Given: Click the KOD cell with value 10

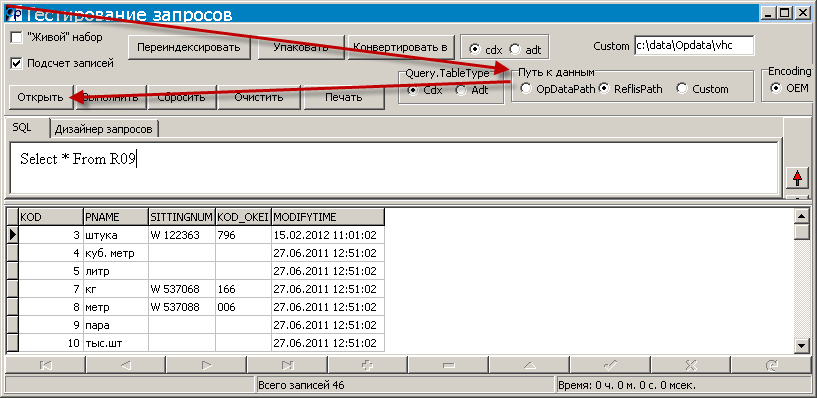Looking at the screenshot, I should pos(51,343).
